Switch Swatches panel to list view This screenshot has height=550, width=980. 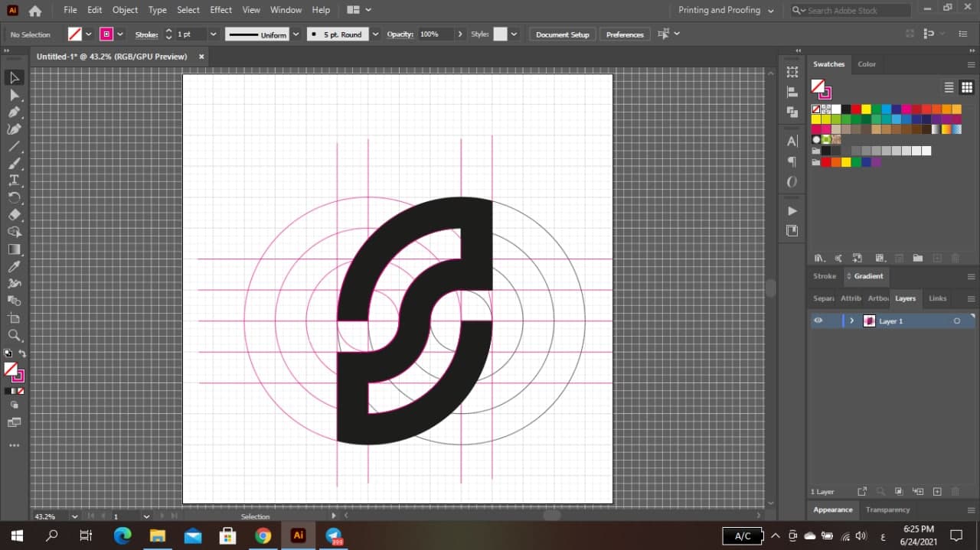tap(949, 87)
